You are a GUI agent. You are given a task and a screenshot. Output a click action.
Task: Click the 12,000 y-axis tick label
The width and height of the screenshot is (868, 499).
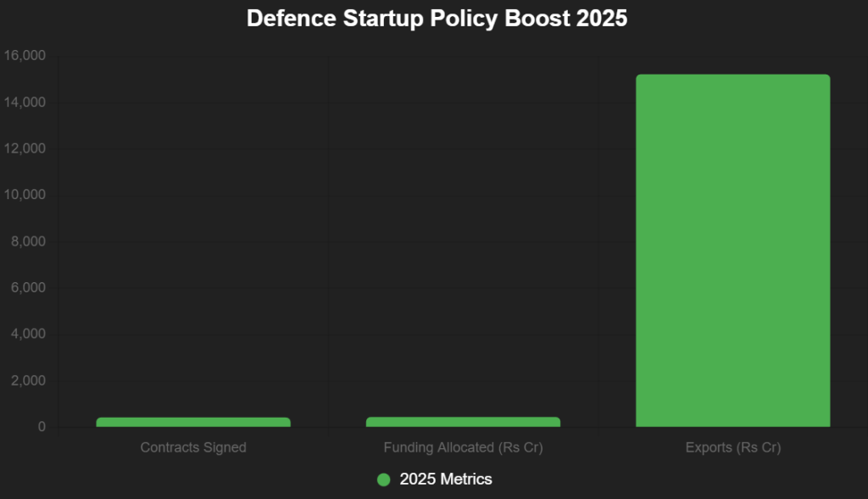tap(25, 149)
